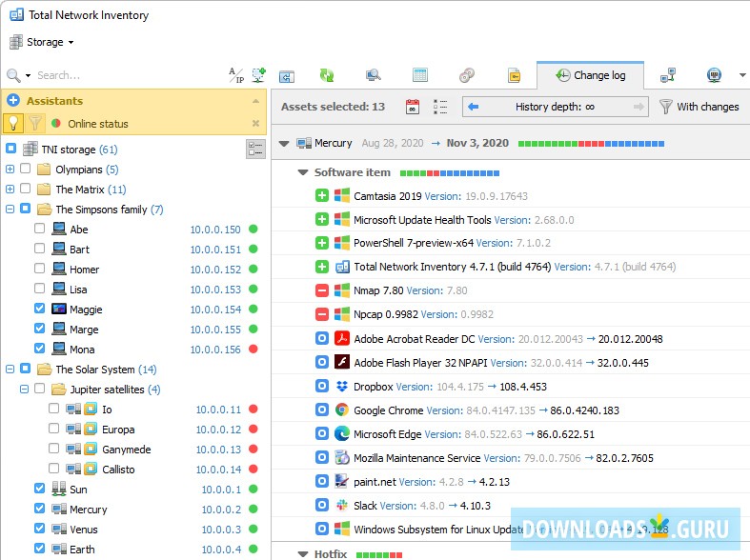Open the Storage dropdown menu
The width and height of the screenshot is (750, 560).
(x=43, y=42)
